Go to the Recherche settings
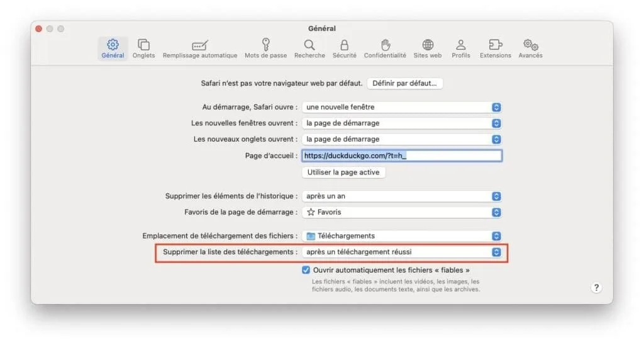The height and width of the screenshot is (345, 644). point(309,48)
